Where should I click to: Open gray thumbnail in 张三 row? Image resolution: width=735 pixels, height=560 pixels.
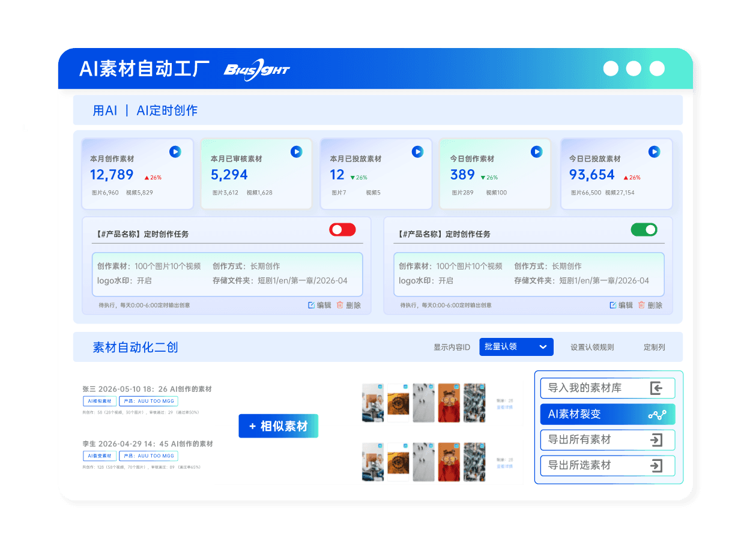[424, 402]
